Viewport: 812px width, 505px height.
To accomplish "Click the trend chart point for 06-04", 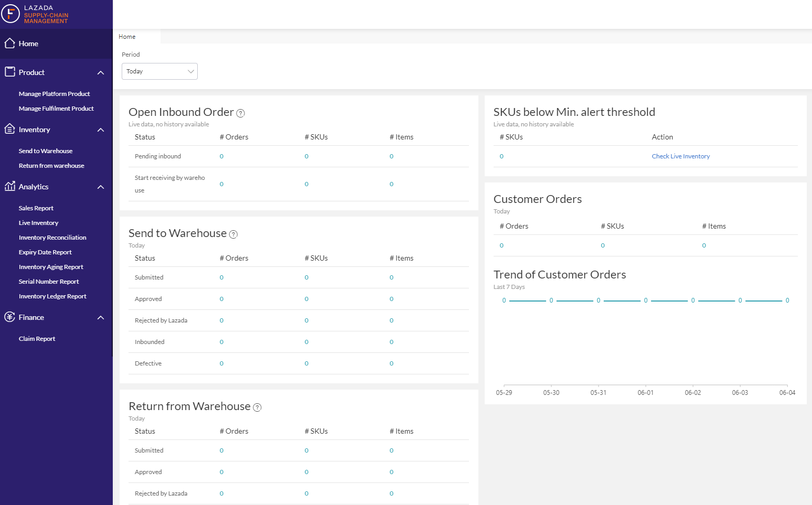I will pyautogui.click(x=787, y=300).
